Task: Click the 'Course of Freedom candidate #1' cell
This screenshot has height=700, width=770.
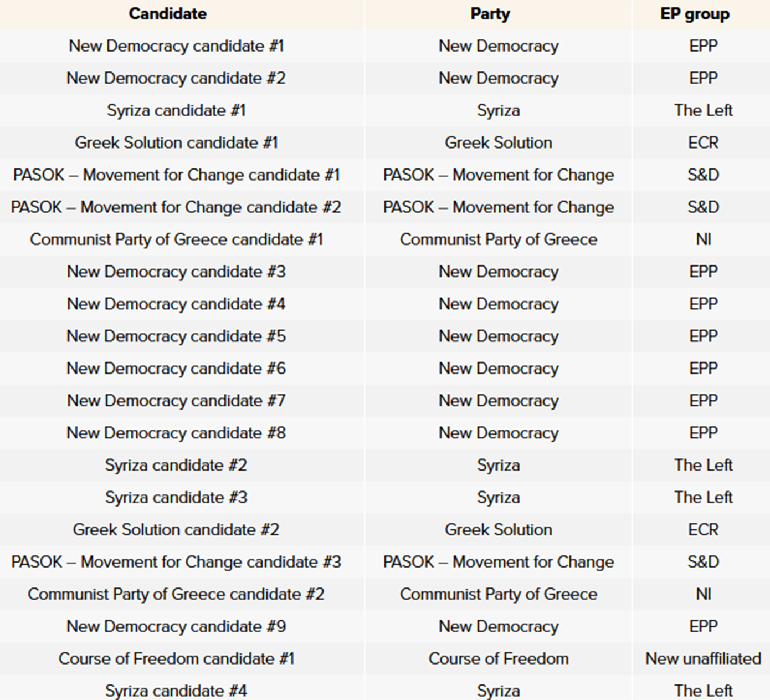Action: 176,658
